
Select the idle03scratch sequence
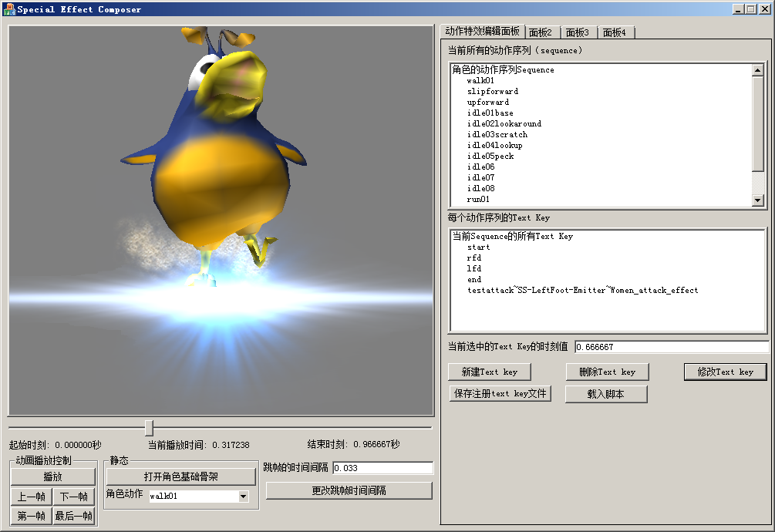(x=497, y=135)
